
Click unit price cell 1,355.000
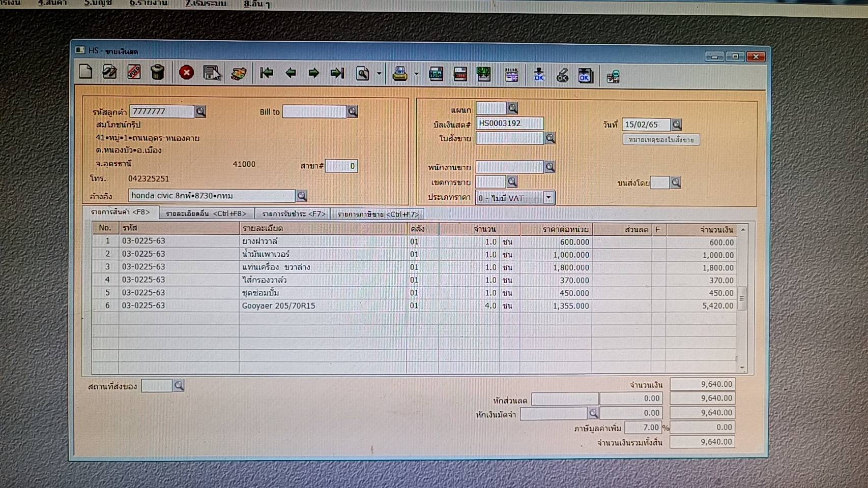556,306
